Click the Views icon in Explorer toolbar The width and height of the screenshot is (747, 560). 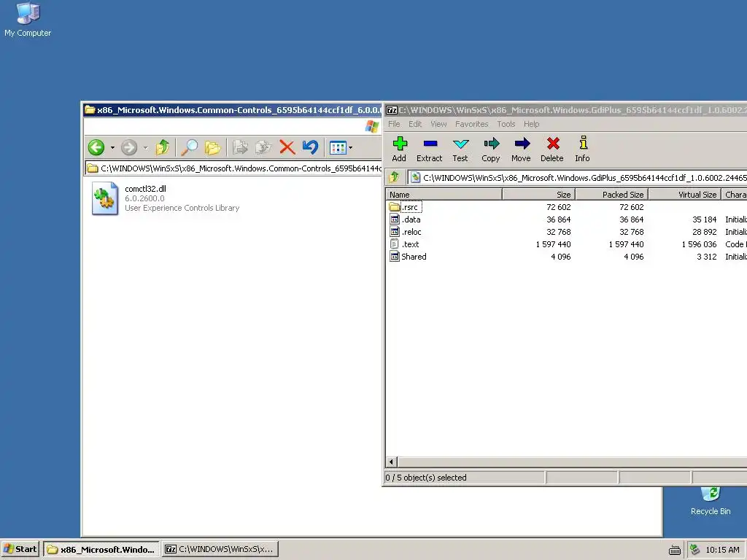[x=338, y=147]
